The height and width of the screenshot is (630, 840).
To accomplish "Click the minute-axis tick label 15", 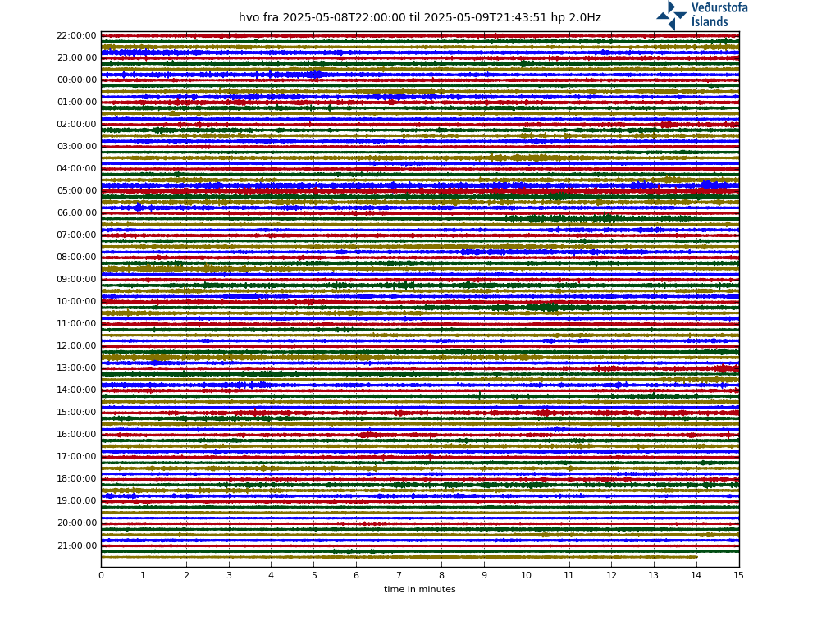I will point(739,575).
